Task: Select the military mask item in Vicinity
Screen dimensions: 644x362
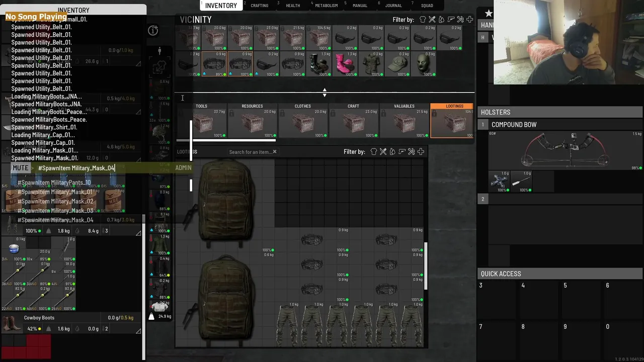Action: pyautogui.click(x=424, y=64)
